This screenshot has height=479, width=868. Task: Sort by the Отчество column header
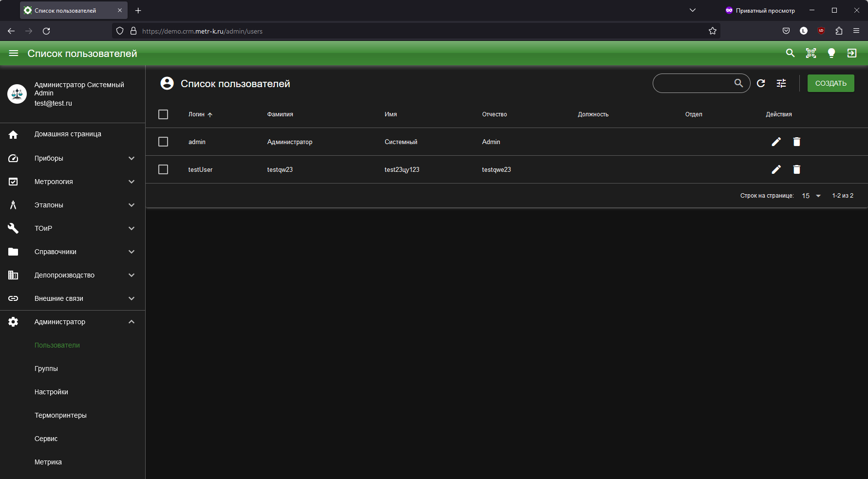[x=494, y=114]
